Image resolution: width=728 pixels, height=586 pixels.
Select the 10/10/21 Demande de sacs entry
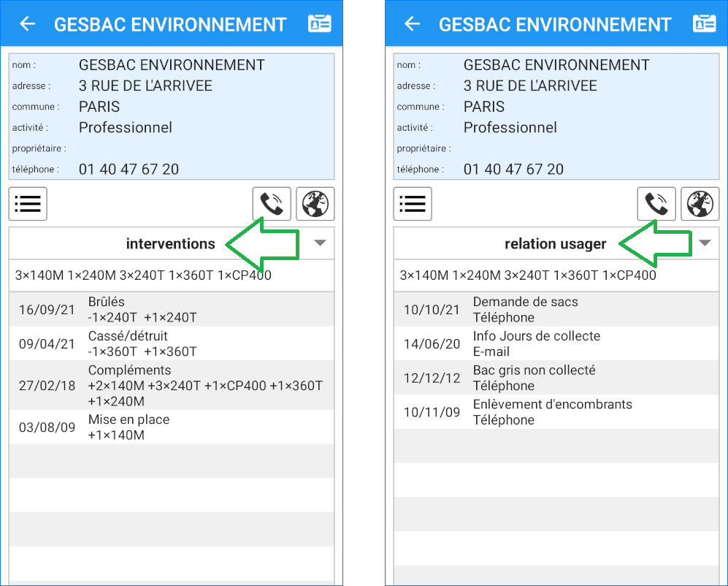click(556, 309)
